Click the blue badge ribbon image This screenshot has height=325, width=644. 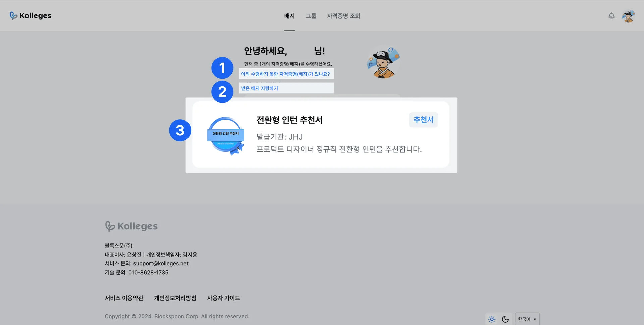[226, 136]
